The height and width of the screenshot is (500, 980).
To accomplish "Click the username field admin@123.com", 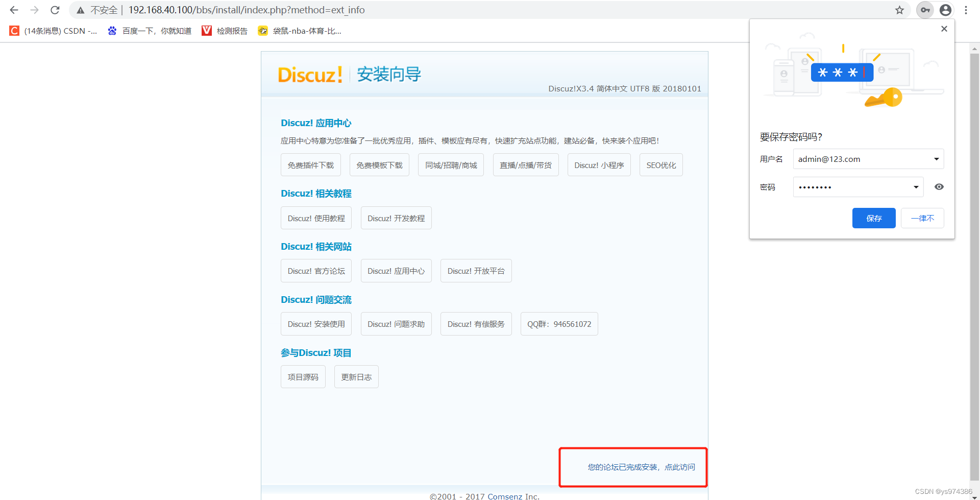I will point(868,159).
